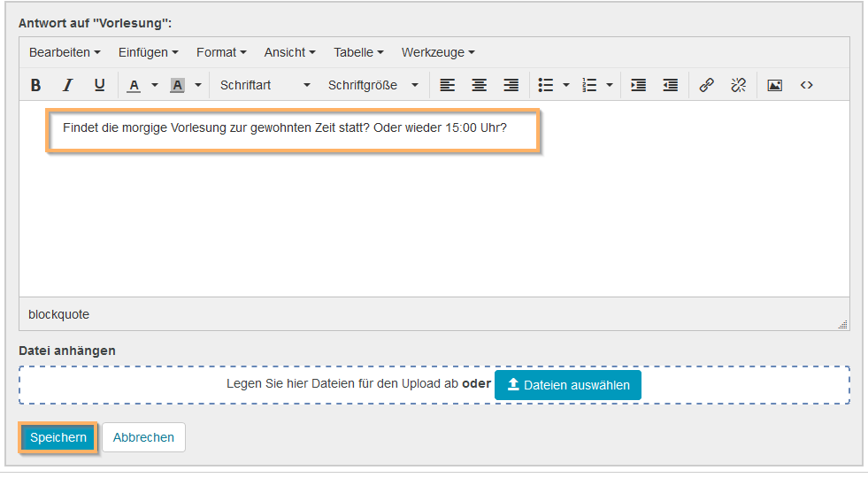Toggle italic text formatting
Viewport: 868px width, 478px height.
pos(67,85)
